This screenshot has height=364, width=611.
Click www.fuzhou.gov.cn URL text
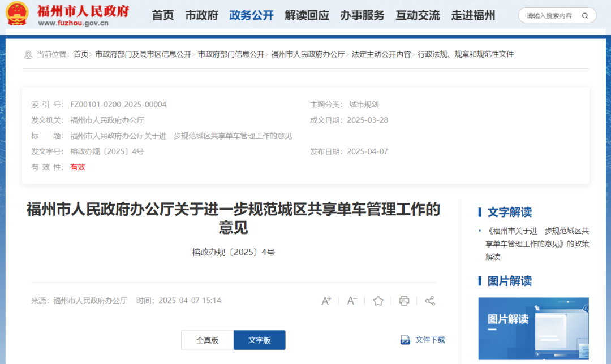pyautogui.click(x=73, y=23)
